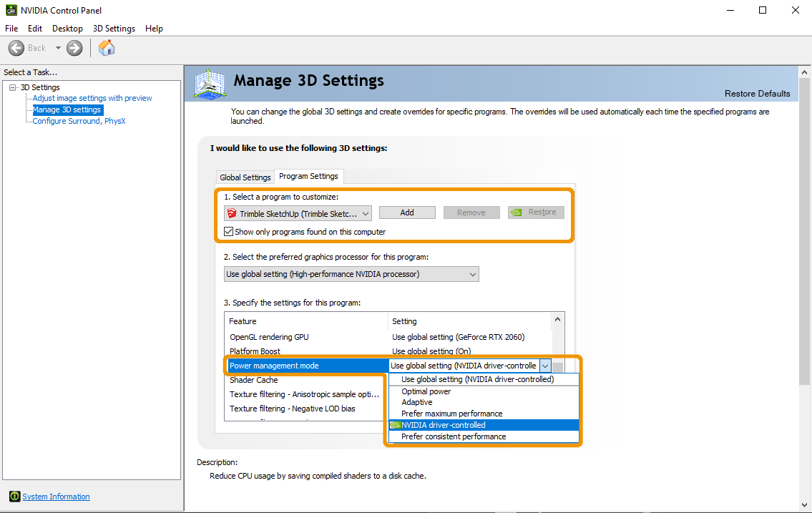This screenshot has height=513, width=812.
Task: Switch to the Program Settings tab
Action: point(308,176)
